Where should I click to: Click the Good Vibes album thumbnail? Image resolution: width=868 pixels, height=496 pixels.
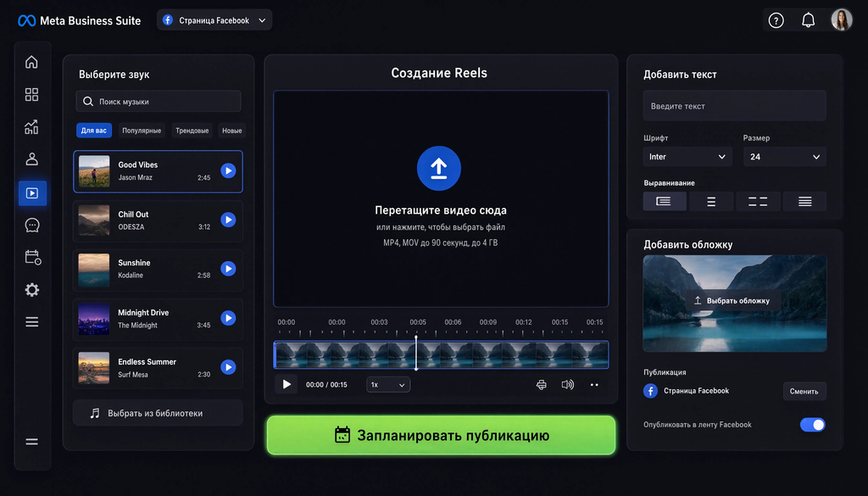pos(94,171)
